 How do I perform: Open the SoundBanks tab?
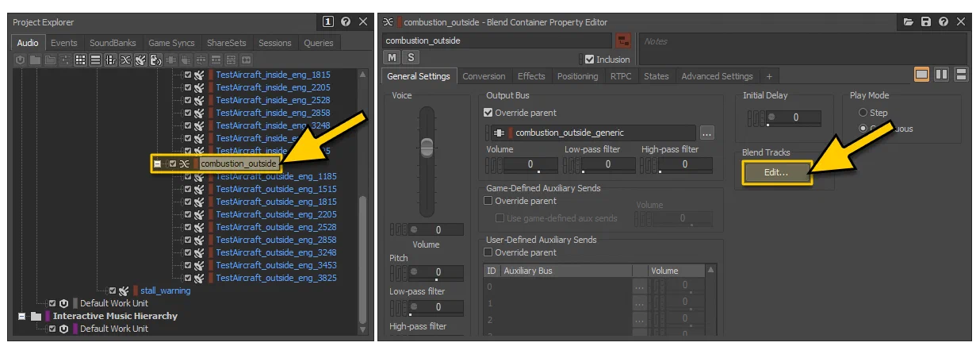113,43
